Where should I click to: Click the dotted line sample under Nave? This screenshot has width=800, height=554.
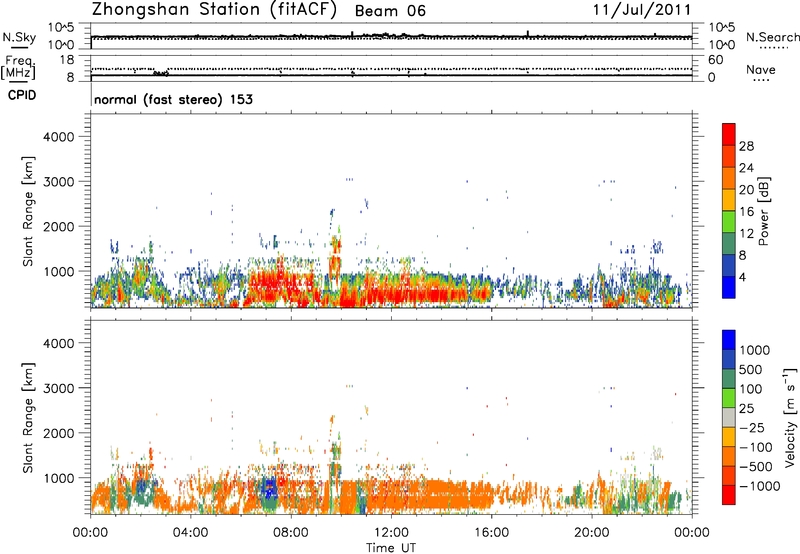point(761,80)
